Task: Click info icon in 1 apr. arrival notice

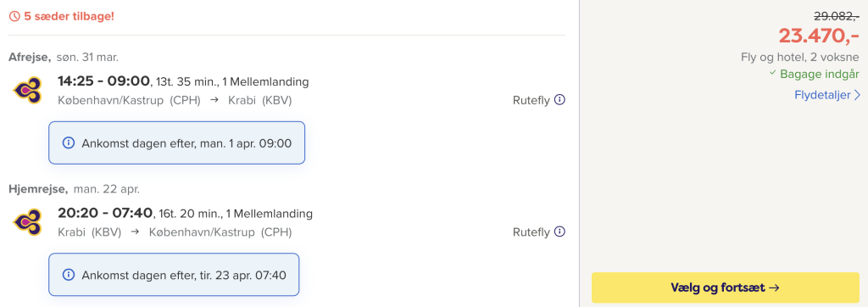Action: click(69, 143)
